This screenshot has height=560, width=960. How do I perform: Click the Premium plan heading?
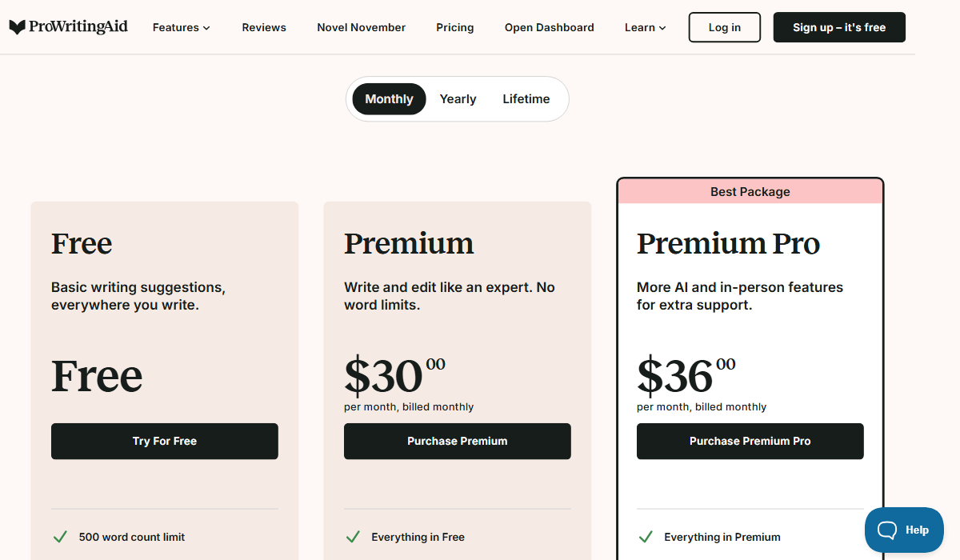click(x=409, y=243)
